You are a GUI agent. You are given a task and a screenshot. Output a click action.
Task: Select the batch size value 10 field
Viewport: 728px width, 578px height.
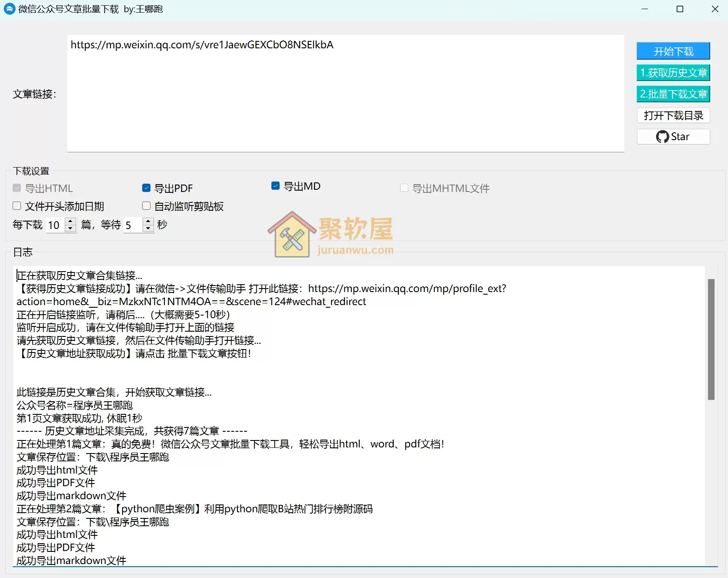coord(55,225)
